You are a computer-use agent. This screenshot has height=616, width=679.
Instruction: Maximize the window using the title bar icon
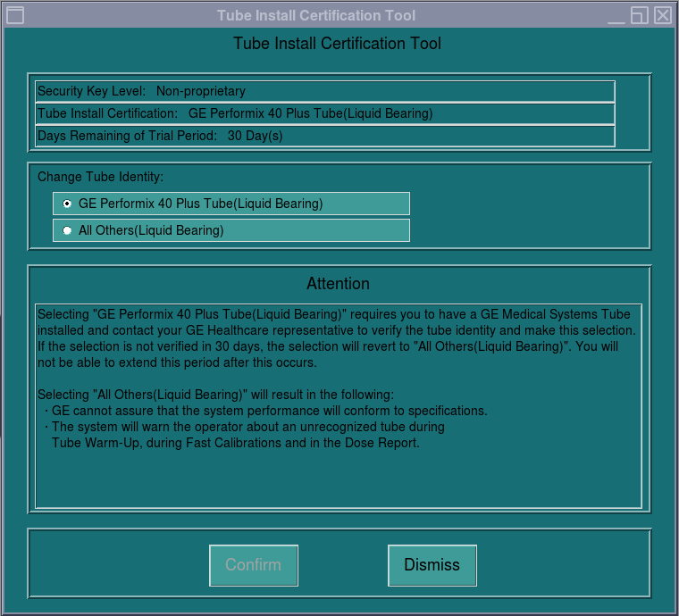tap(639, 15)
